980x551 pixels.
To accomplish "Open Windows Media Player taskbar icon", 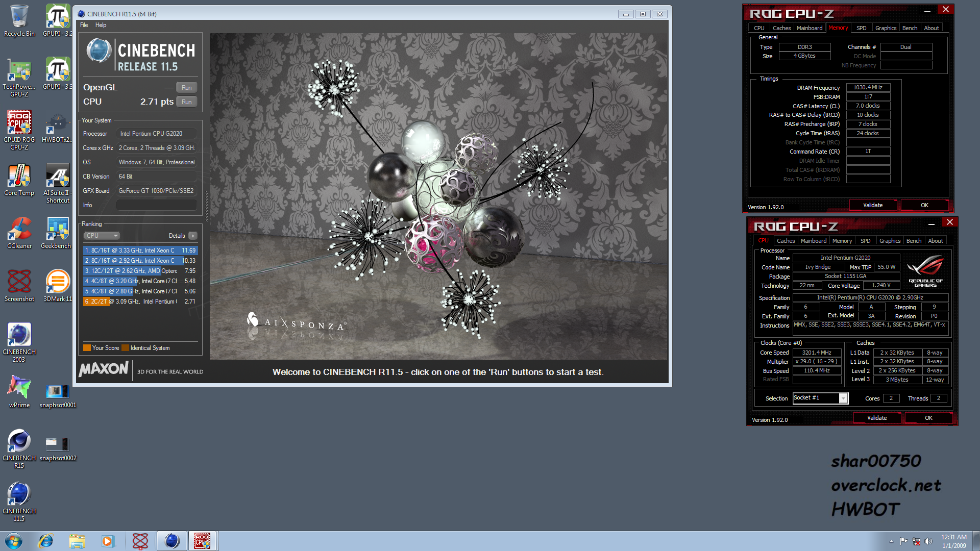I will click(108, 541).
